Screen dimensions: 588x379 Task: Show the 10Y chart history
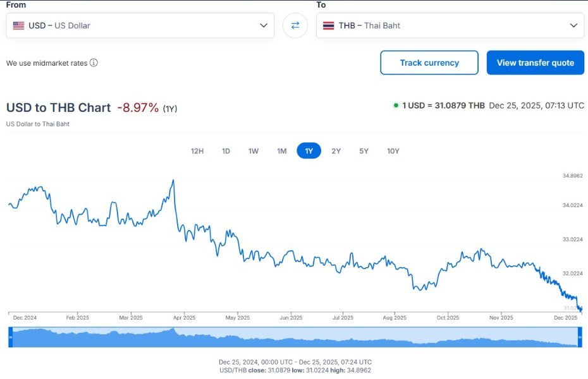(x=393, y=151)
